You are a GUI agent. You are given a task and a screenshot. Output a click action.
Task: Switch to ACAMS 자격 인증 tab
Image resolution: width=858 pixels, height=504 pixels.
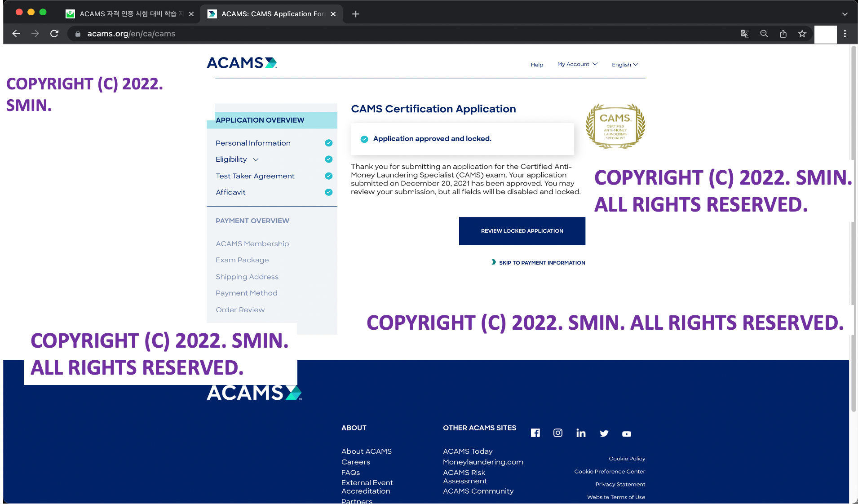click(130, 14)
